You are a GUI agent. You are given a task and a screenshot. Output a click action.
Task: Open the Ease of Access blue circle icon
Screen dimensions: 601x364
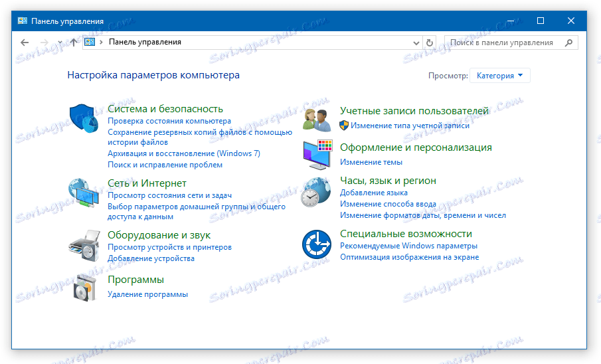(x=317, y=244)
